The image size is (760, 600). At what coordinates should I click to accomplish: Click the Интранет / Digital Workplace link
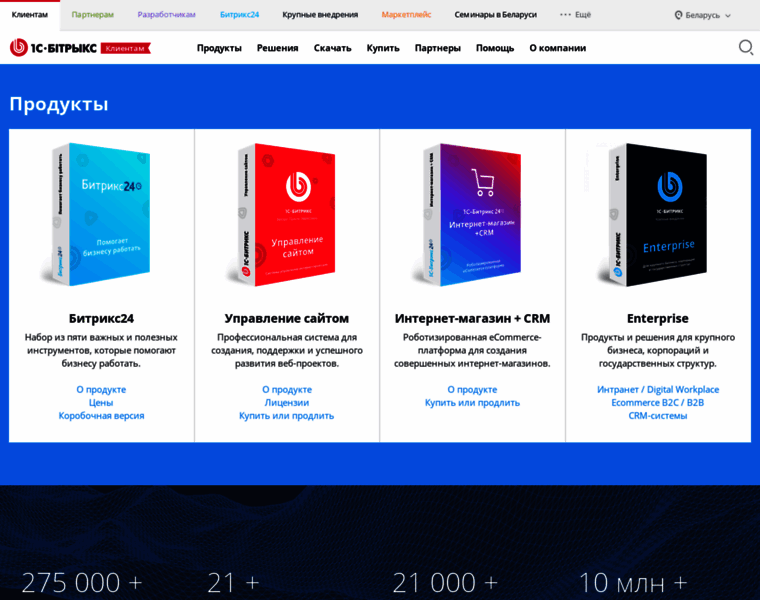pyautogui.click(x=658, y=389)
